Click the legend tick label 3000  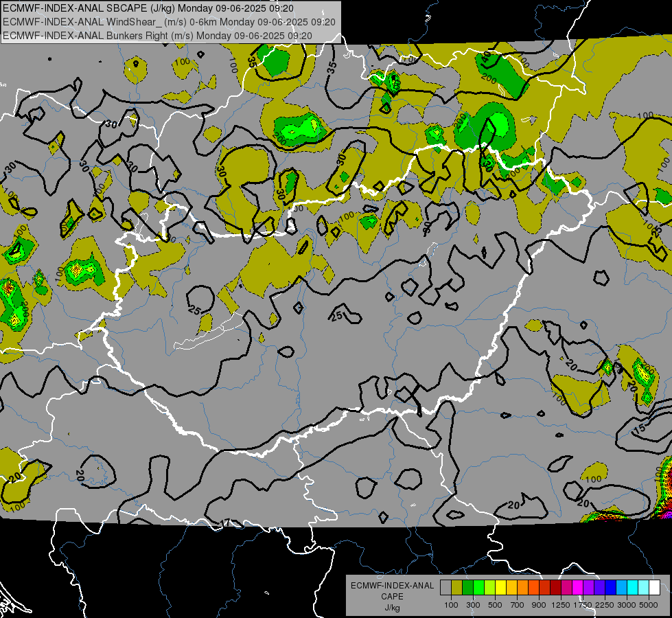tap(627, 605)
